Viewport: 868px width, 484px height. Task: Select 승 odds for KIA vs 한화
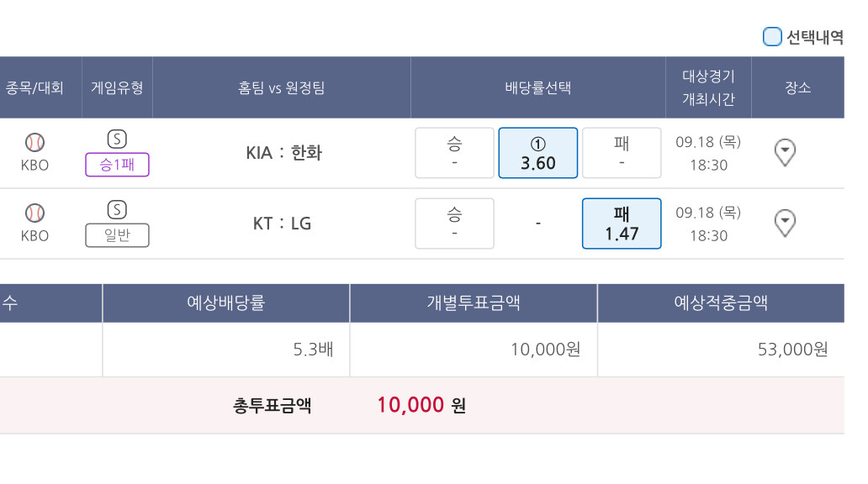click(454, 153)
